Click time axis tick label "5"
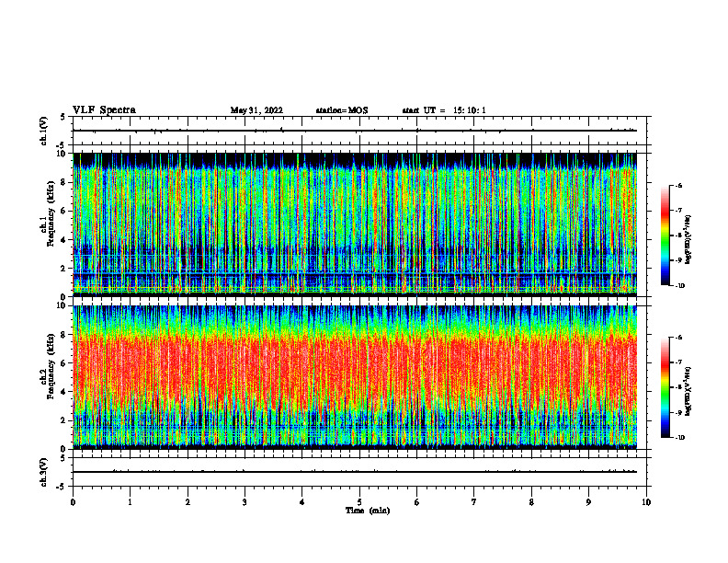The image size is (728, 563). [x=359, y=502]
